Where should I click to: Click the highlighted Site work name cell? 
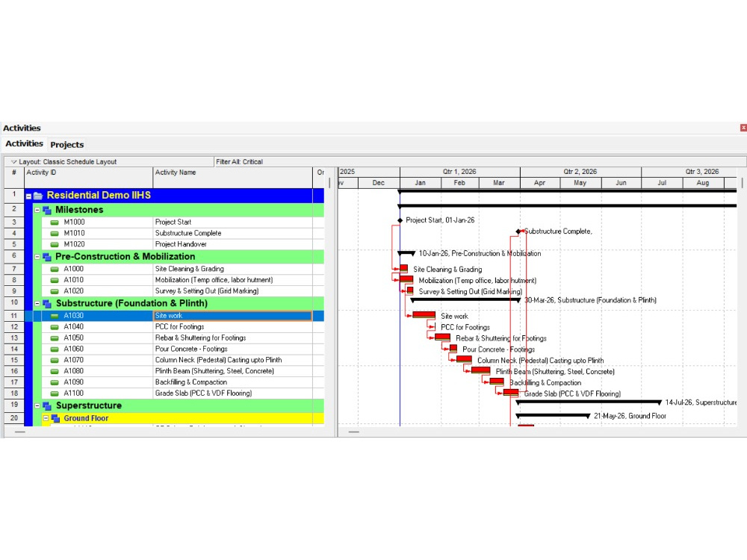coord(232,316)
